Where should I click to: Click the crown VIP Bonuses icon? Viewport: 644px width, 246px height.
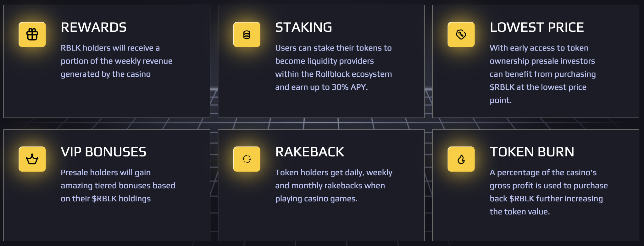coord(32,159)
